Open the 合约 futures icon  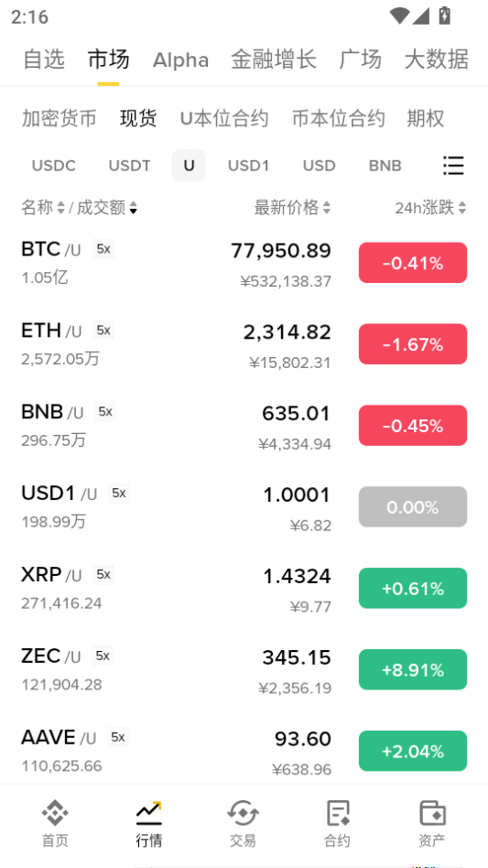337,813
